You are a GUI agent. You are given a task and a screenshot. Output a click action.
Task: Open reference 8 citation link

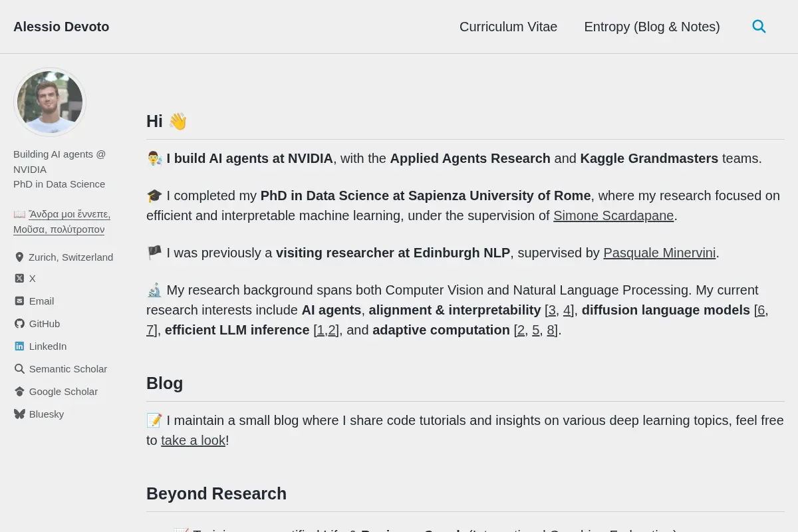551,330
